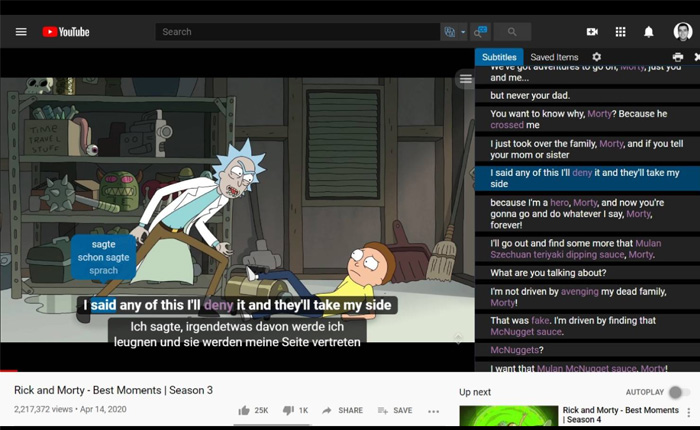700x430 pixels.
Task: Open the notifications bell
Action: 649,32
